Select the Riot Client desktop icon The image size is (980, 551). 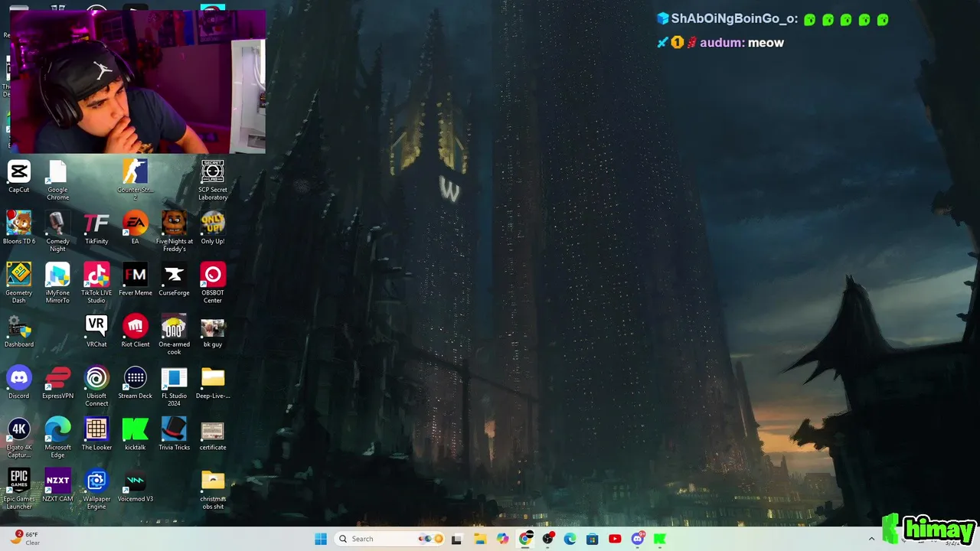pos(136,331)
